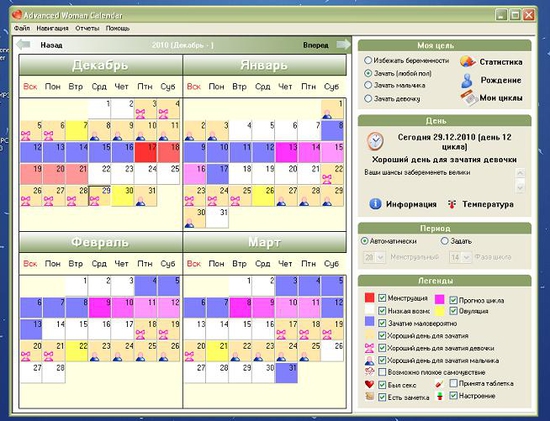Click the clock icon beside Сегодня
The image size is (550, 421).
pyautogui.click(x=375, y=141)
